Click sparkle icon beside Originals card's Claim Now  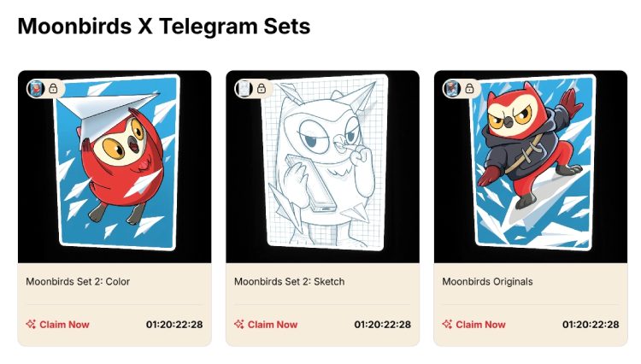[x=447, y=325]
